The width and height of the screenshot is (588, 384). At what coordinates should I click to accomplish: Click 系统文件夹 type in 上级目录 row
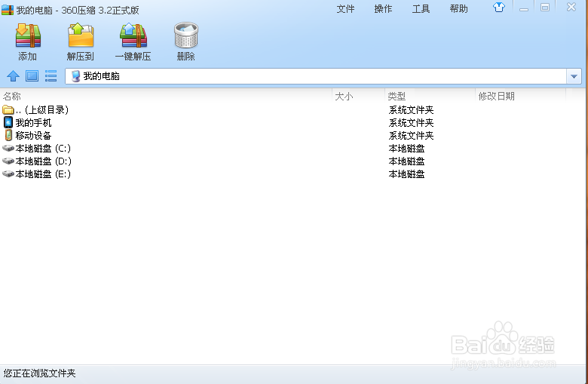click(x=411, y=110)
